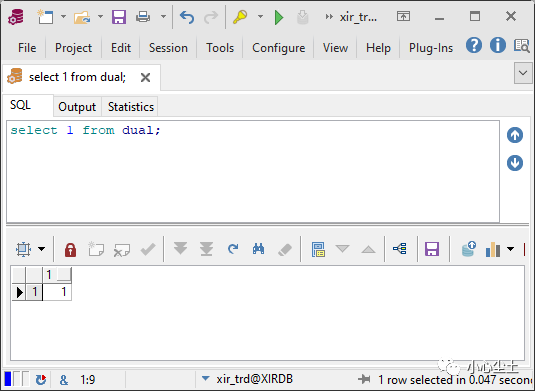
Task: Click the result cell with value 1
Action: pyautogui.click(x=57, y=292)
